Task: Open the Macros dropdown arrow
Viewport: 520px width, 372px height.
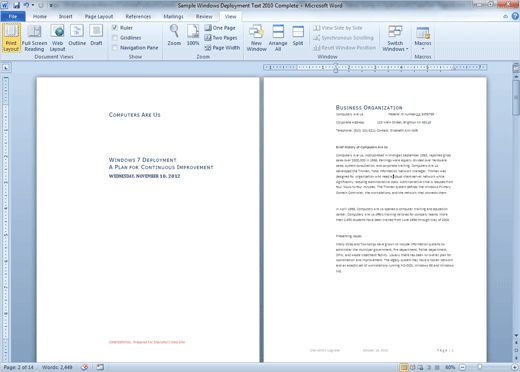Action: coord(423,49)
